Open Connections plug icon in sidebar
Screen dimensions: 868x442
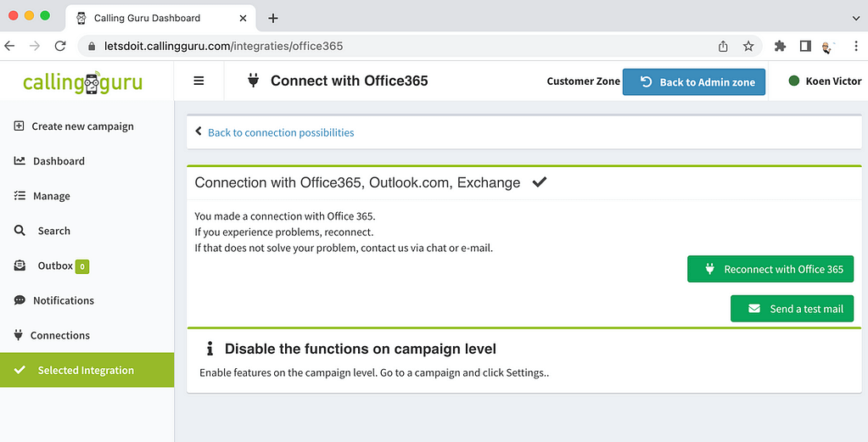click(19, 335)
